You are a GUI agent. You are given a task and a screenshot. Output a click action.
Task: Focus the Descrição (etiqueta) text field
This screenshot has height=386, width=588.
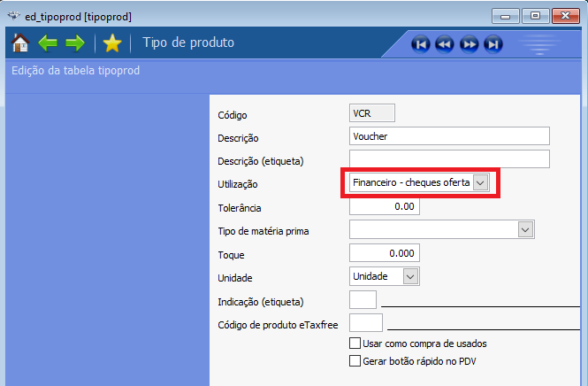point(449,159)
